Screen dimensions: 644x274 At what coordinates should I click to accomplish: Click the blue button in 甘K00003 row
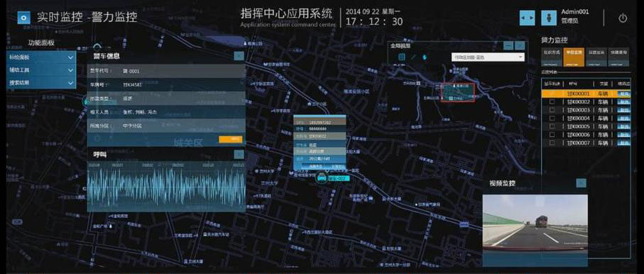coord(623,110)
